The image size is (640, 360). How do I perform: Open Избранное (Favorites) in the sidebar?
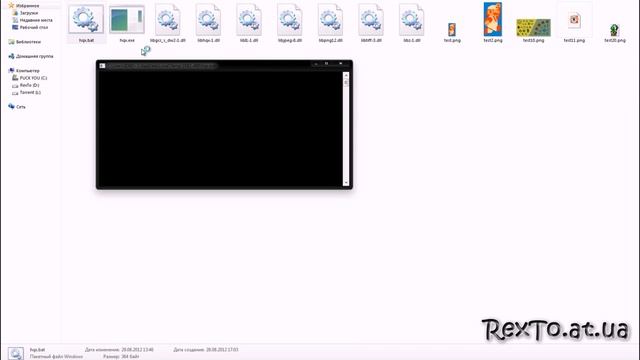pos(24,6)
